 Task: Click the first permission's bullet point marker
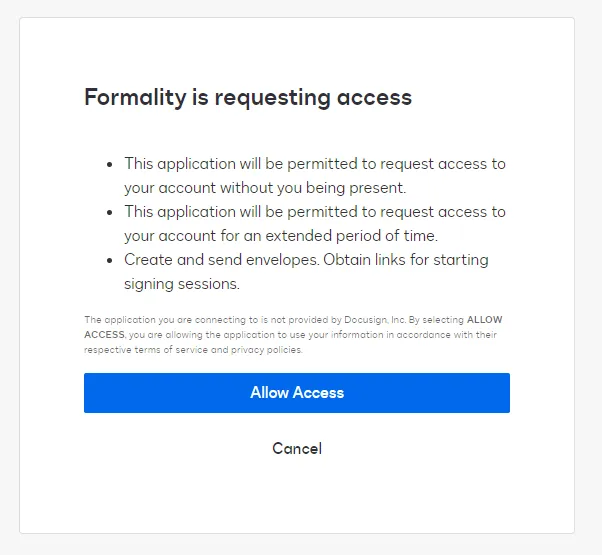[x=110, y=163]
